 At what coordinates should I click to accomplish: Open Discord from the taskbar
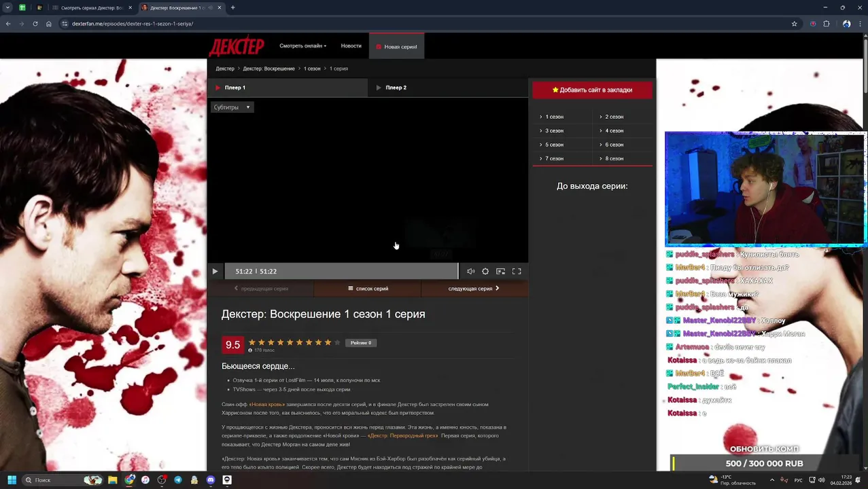pyautogui.click(x=211, y=480)
